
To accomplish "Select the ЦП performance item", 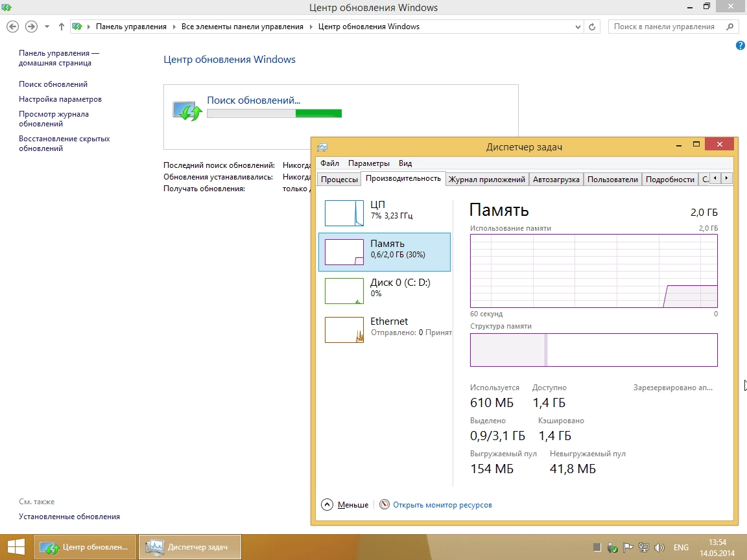I will [x=385, y=213].
